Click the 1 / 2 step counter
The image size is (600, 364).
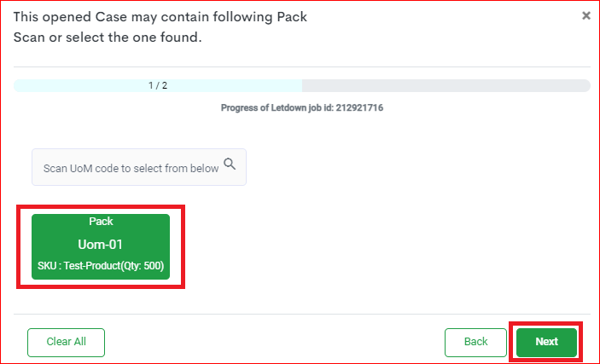[158, 85]
